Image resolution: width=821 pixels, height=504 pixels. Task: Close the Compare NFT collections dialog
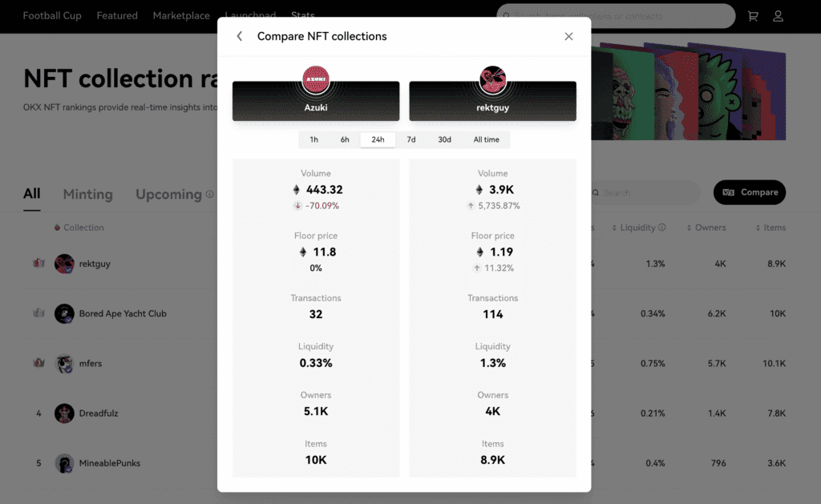pos(568,37)
